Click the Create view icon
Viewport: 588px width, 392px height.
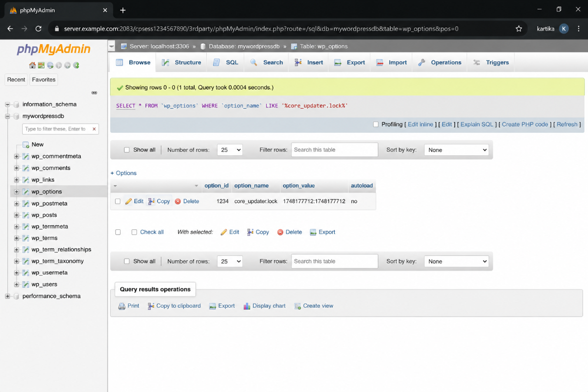pyautogui.click(x=297, y=306)
